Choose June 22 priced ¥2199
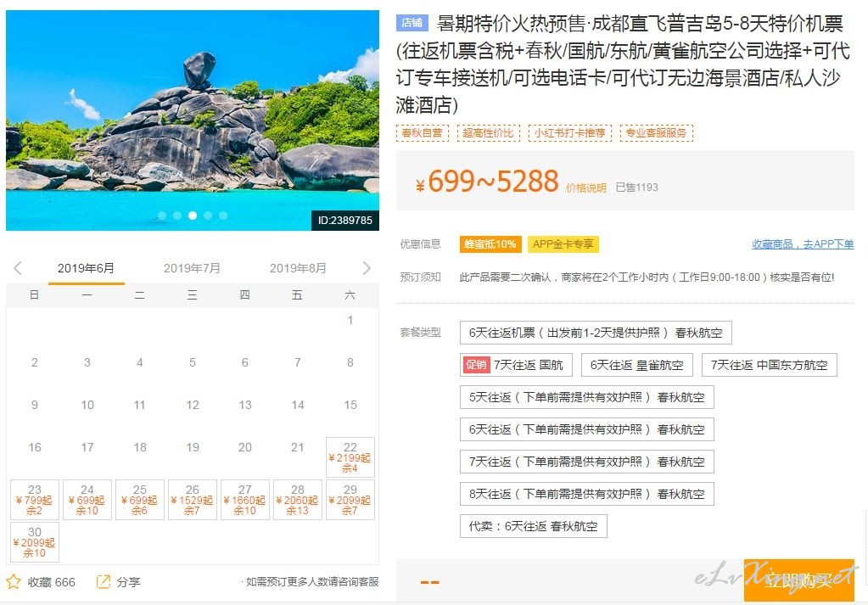 pos(350,457)
